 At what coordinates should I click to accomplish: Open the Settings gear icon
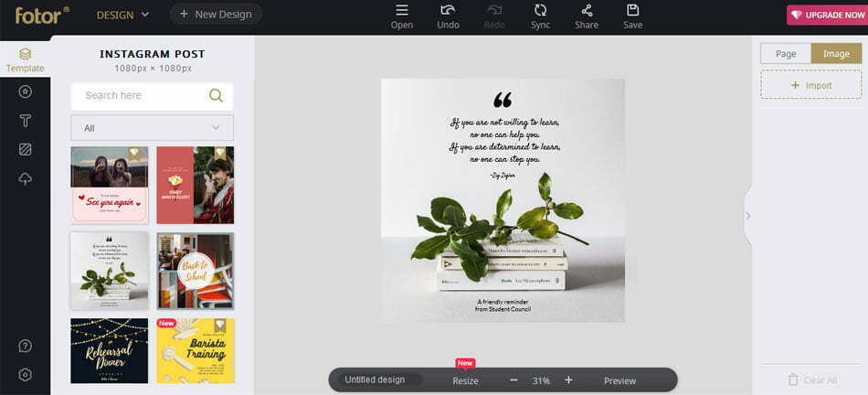[x=25, y=375]
